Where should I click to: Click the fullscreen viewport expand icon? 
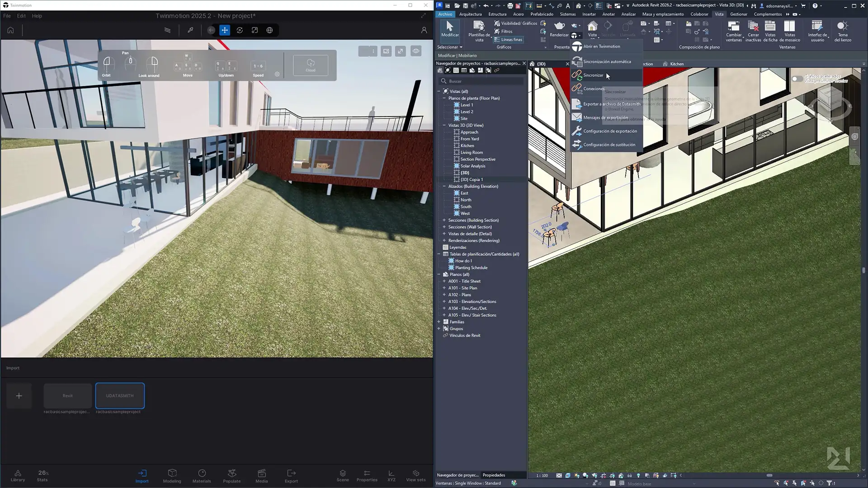tap(401, 51)
